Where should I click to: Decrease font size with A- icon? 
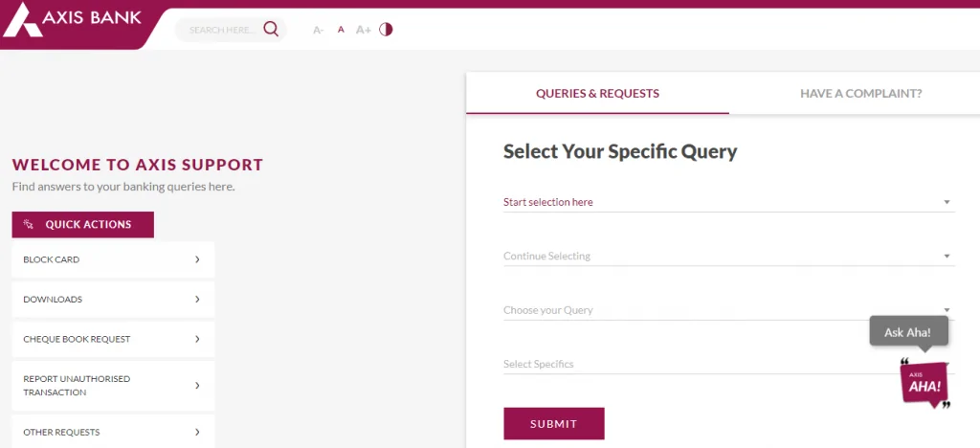pyautogui.click(x=318, y=30)
